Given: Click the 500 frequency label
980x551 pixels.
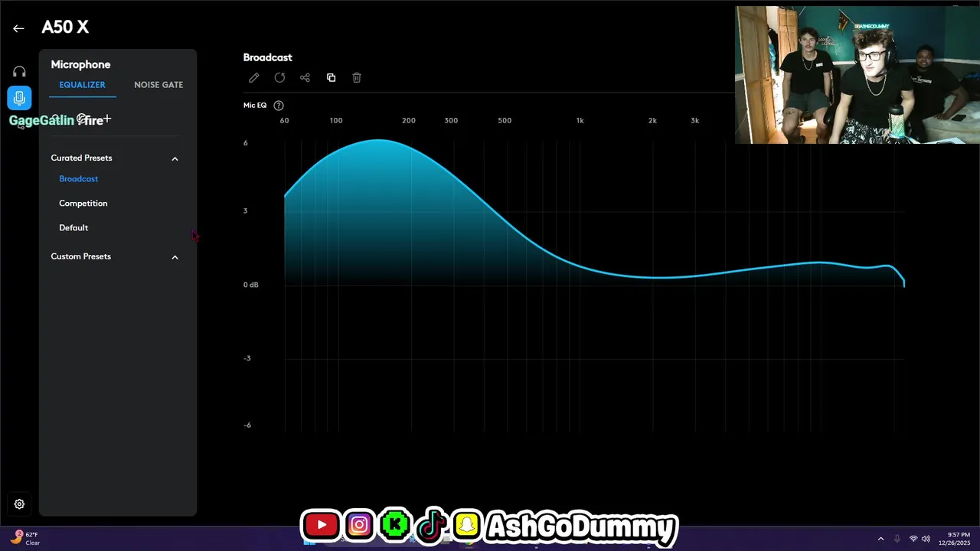Looking at the screenshot, I should point(505,121).
